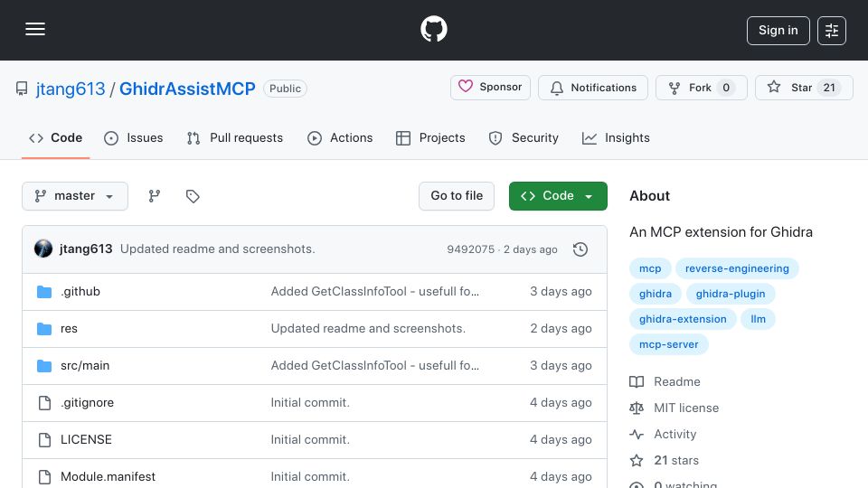Click the Public visibility badge
868x488 pixels.
point(285,89)
